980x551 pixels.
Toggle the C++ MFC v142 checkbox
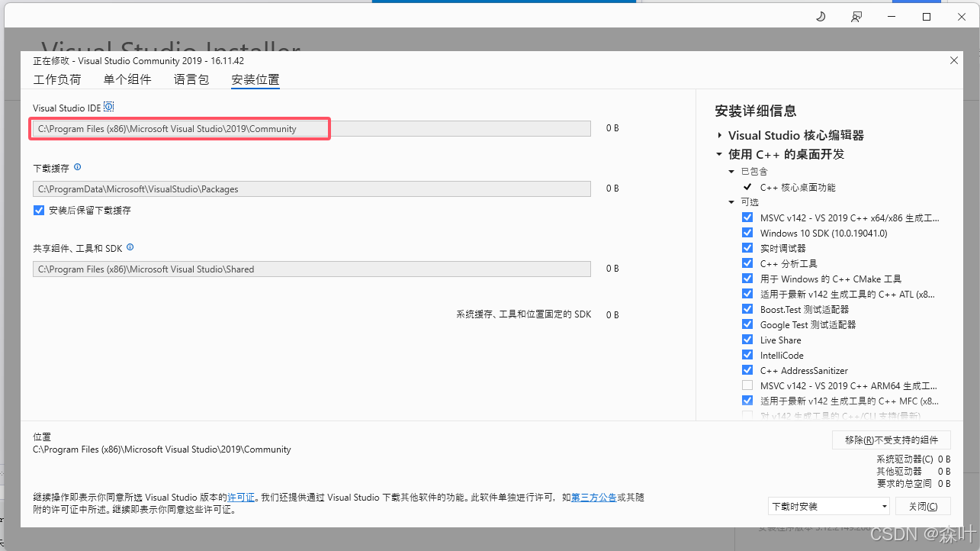(747, 401)
